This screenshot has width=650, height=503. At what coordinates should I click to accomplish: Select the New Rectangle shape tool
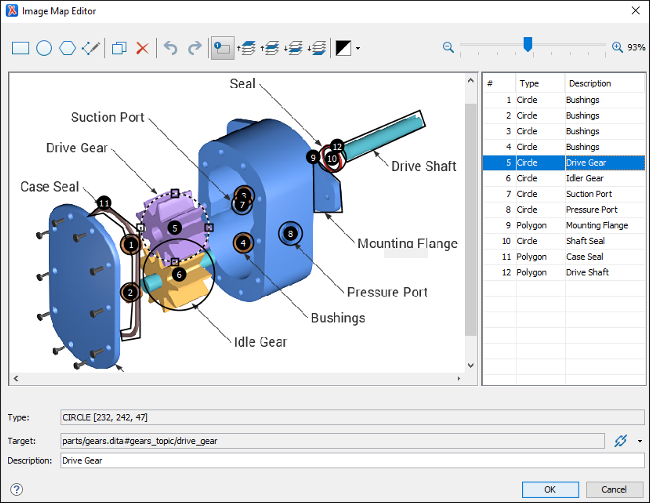click(21, 48)
